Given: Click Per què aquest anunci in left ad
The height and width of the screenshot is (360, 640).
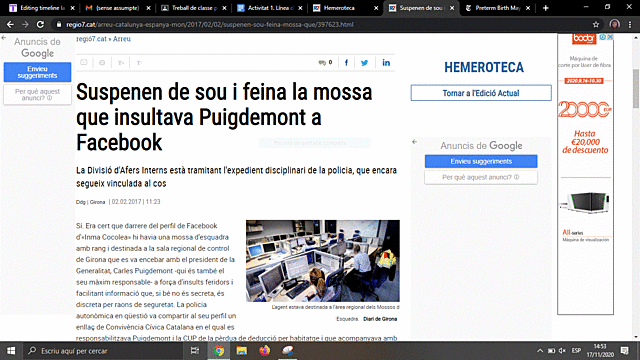Looking at the screenshot, I should pos(37,94).
